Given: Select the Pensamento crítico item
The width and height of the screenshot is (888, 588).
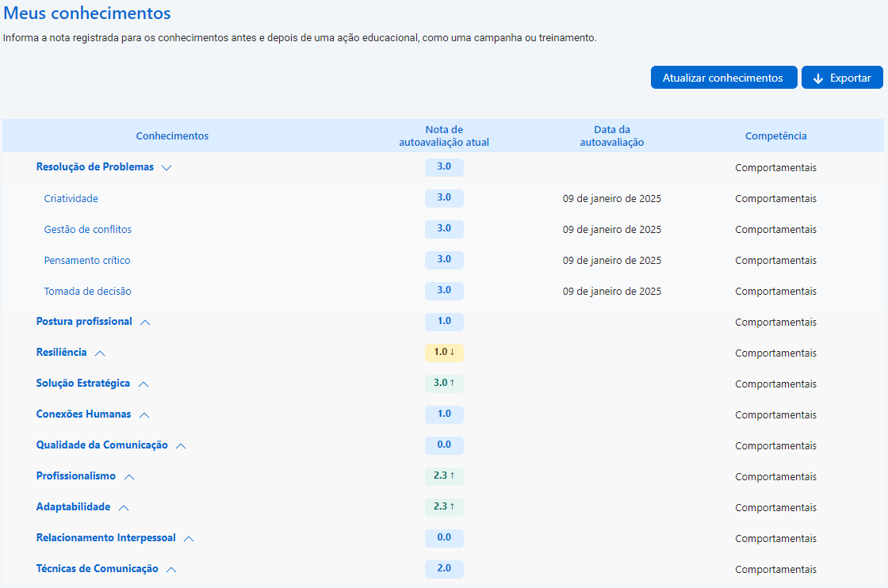Looking at the screenshot, I should [x=87, y=261].
